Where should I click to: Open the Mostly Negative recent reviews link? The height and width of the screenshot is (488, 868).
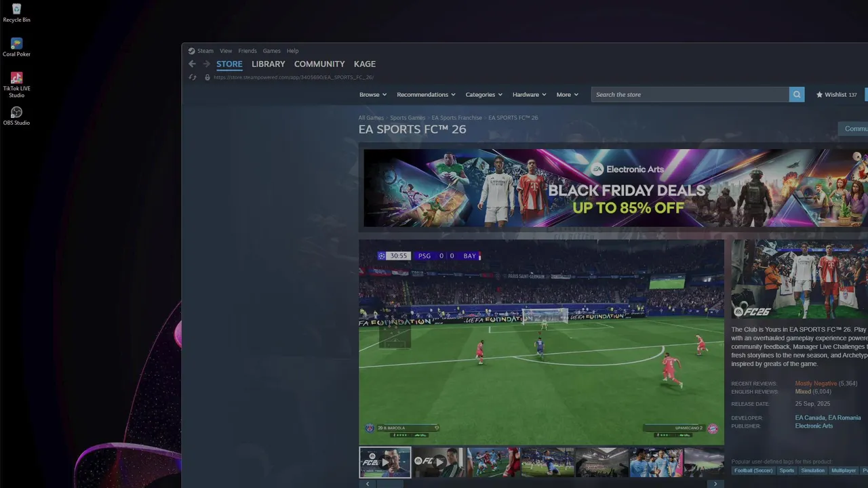816,384
